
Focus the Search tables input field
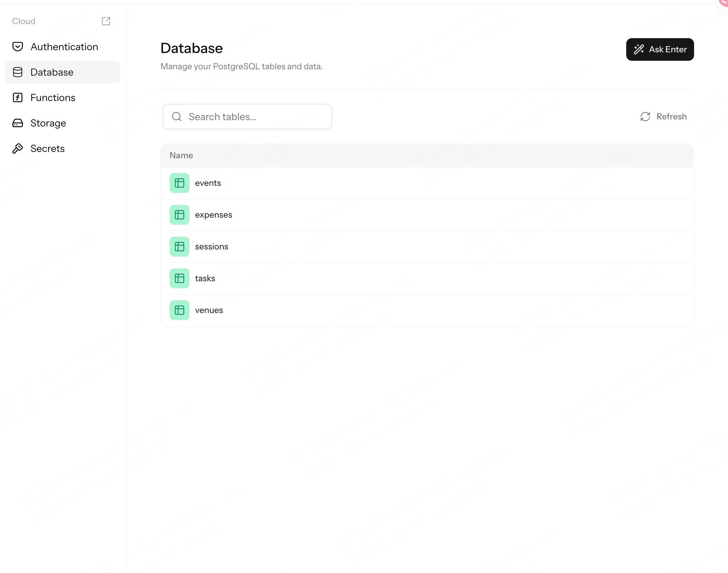tap(247, 117)
